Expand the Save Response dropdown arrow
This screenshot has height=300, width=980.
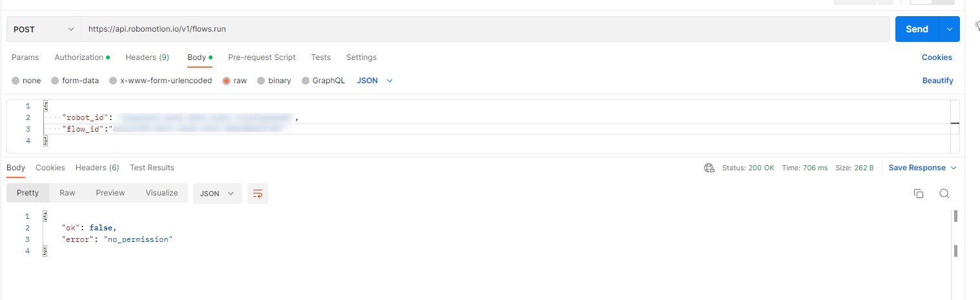pos(952,168)
